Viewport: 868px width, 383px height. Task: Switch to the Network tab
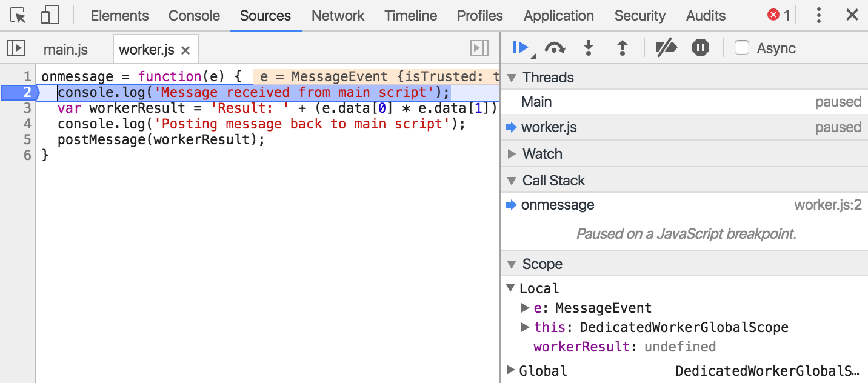338,16
